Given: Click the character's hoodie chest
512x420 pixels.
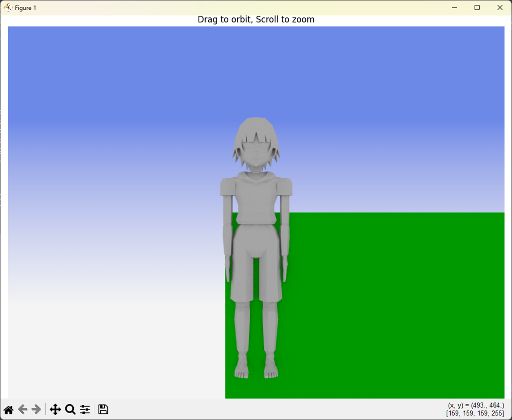Looking at the screenshot, I should (256, 200).
